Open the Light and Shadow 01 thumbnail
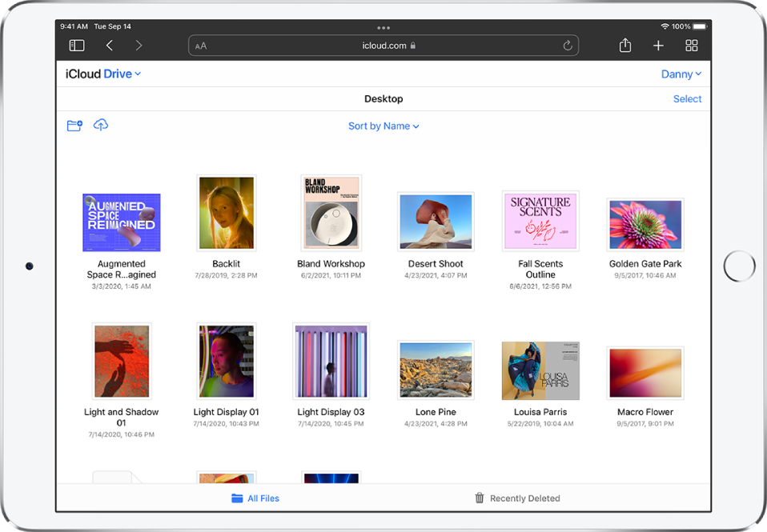The image size is (767, 532). pyautogui.click(x=122, y=361)
